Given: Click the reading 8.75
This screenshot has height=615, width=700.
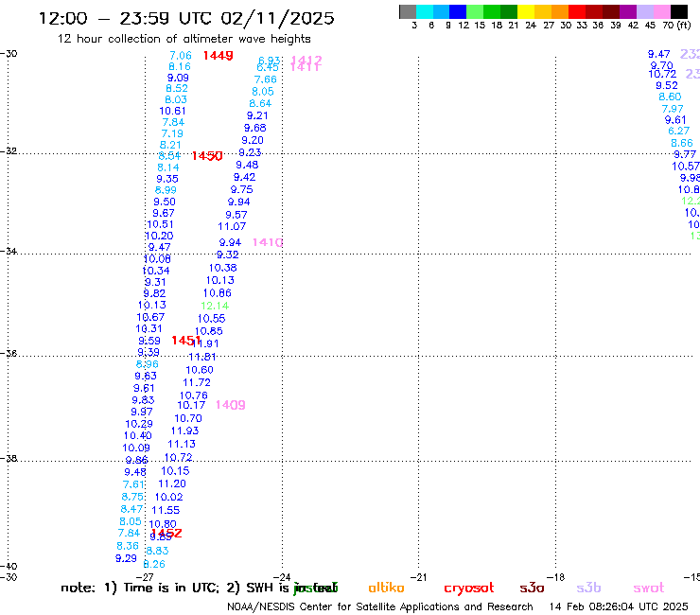Looking at the screenshot, I should (132, 497).
